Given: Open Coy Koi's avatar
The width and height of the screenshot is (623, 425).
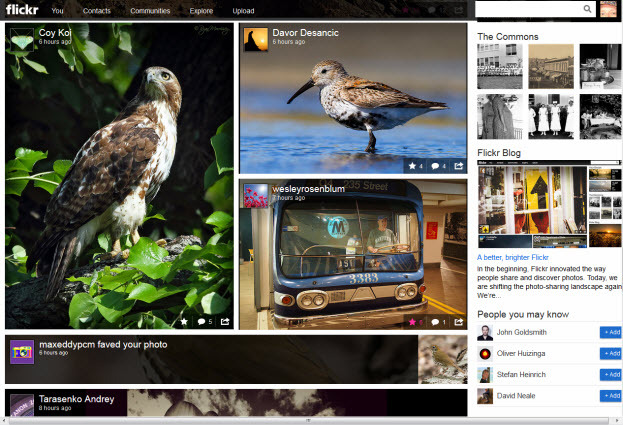Looking at the screenshot, I should pos(22,40).
